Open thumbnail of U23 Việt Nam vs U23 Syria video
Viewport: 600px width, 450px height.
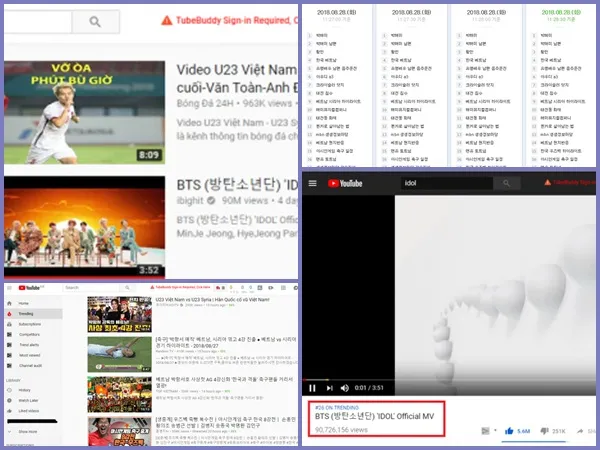coord(119,314)
